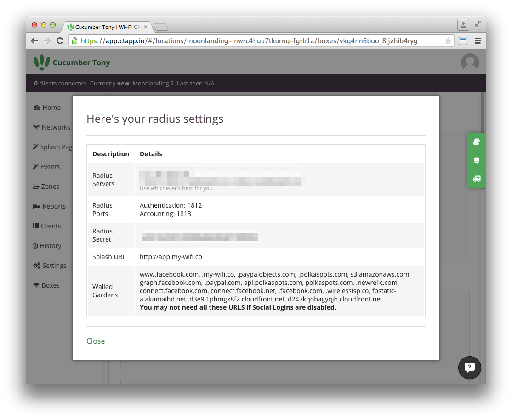Viewport: 512px width, 420px height.
Task: Click the Cucumber Tony logo icon
Action: [x=41, y=62]
